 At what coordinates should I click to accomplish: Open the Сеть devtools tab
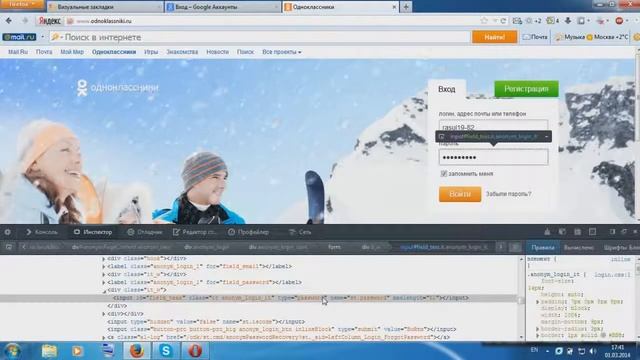click(x=300, y=232)
